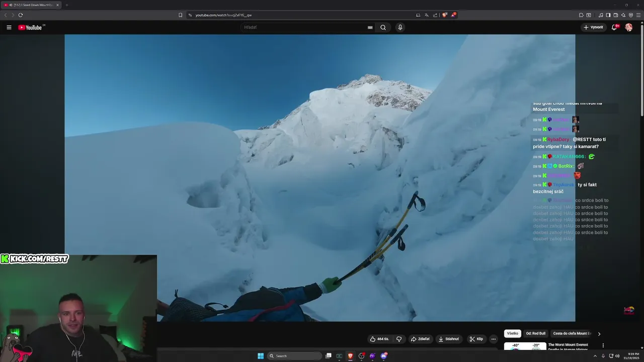Viewport: 644px width, 362px height.
Task: Reload the page with refresh icon
Action: pyautogui.click(x=21, y=15)
